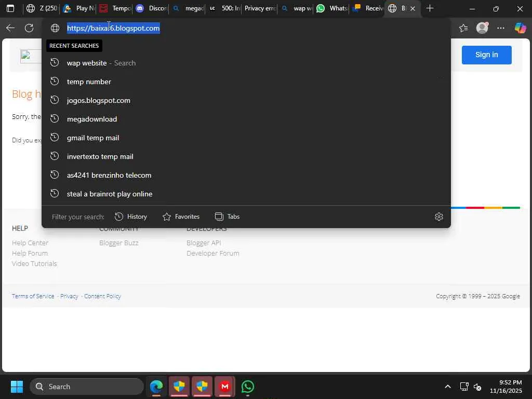
Task: Open the Windows Start menu
Action: (x=17, y=387)
